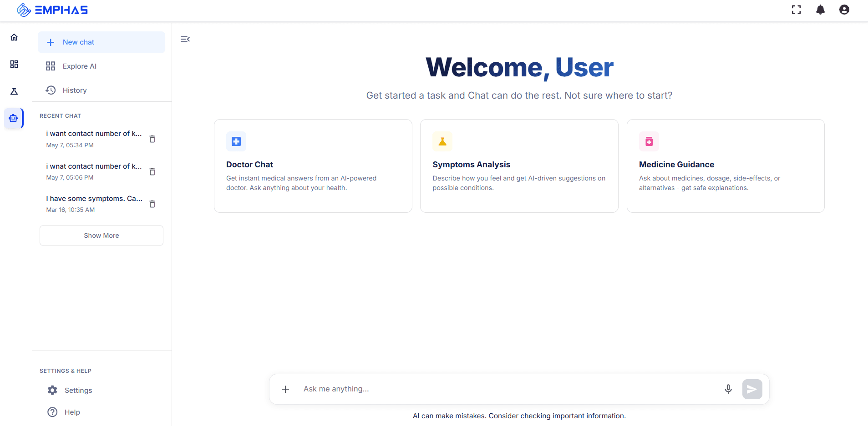Click 'May 7, 05:06 PM' timestamp
The width and height of the screenshot is (868, 426).
click(x=70, y=178)
